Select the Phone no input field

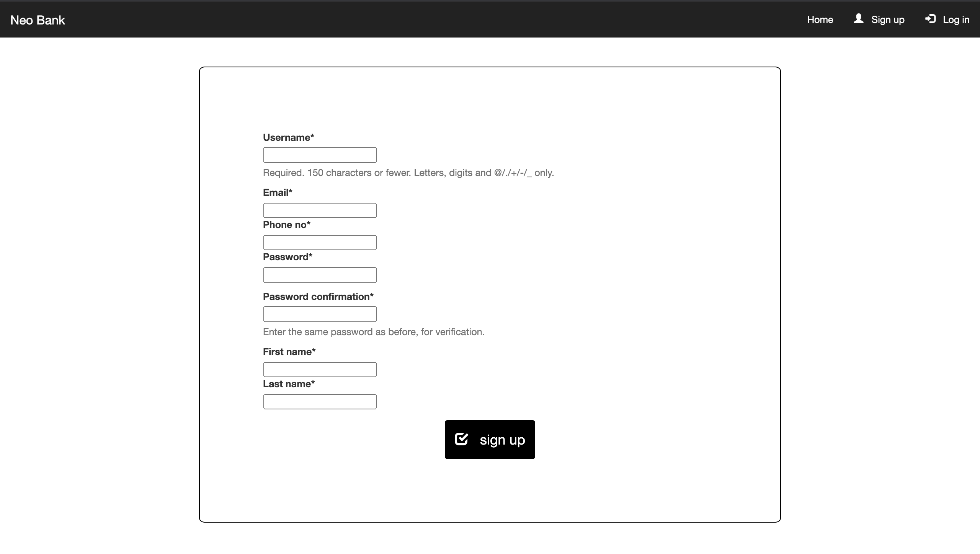pos(320,243)
